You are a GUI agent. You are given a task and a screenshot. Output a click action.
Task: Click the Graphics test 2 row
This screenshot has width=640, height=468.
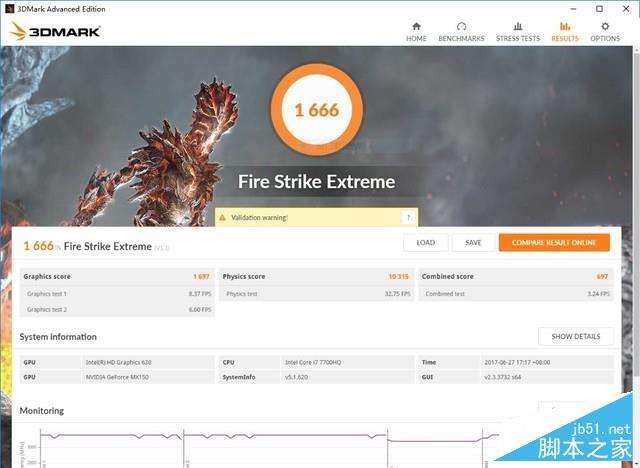click(117, 309)
